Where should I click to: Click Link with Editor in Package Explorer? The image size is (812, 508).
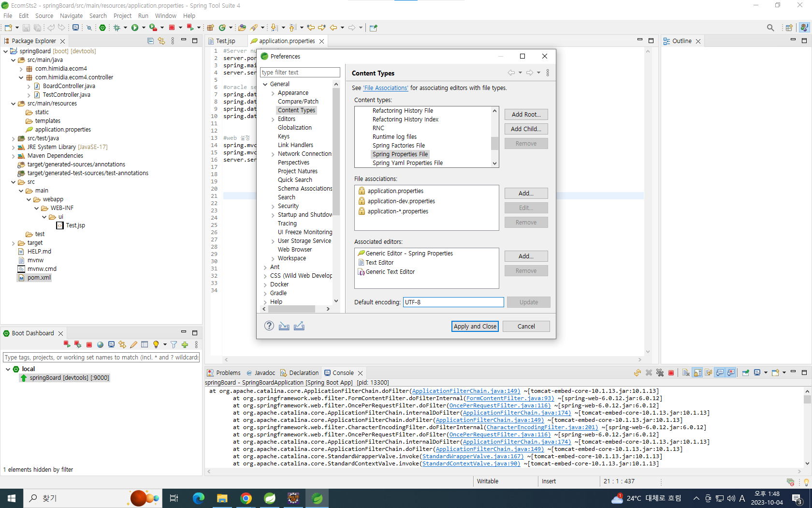[161, 41]
